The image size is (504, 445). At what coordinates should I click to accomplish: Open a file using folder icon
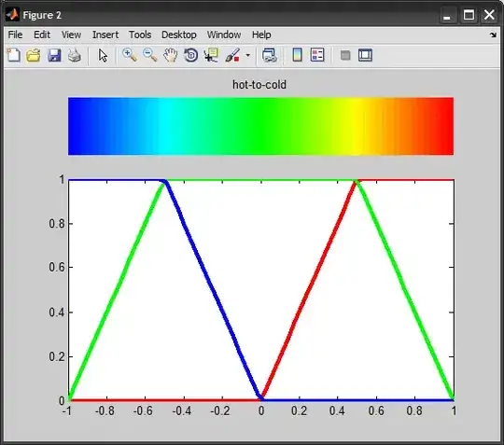point(34,55)
